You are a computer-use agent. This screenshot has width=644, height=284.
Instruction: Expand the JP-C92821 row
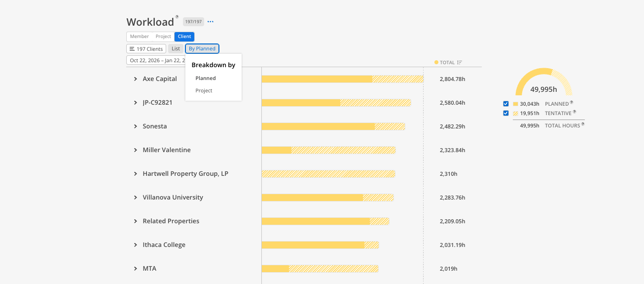(x=136, y=103)
